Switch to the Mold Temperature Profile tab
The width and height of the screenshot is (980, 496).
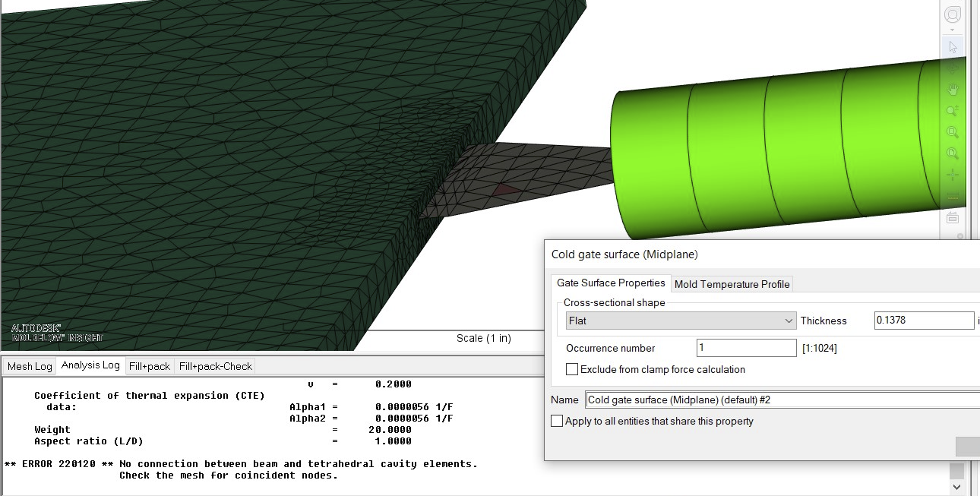tap(732, 284)
